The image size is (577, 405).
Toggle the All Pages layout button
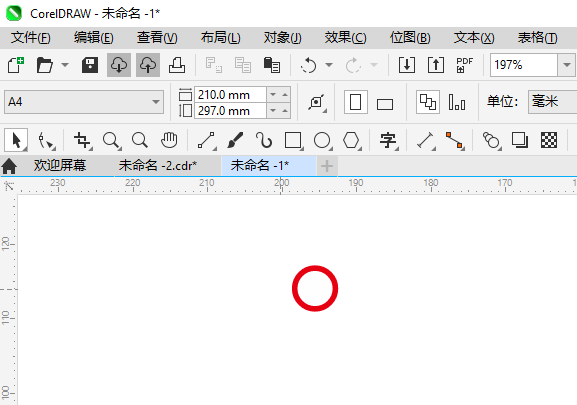point(428,102)
